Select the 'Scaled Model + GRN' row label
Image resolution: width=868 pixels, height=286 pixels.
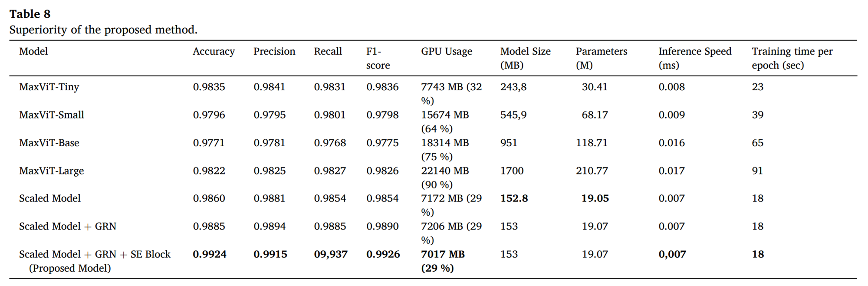(68, 226)
